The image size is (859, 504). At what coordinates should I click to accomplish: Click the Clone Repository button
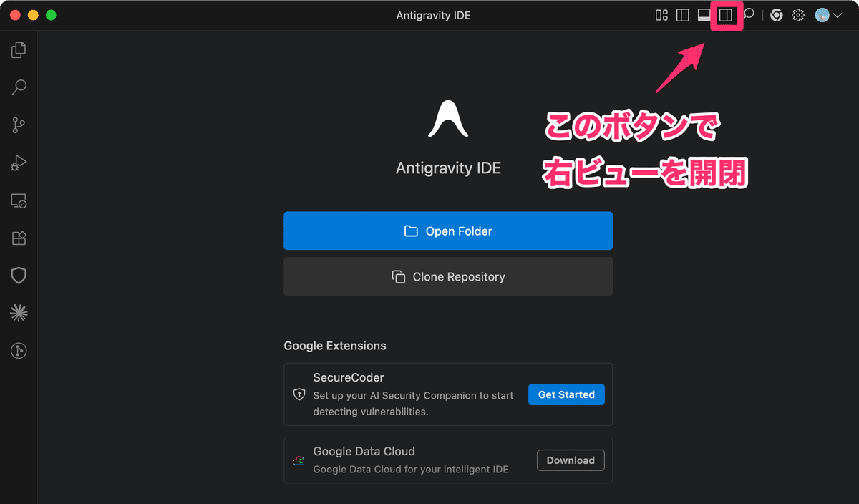click(x=448, y=276)
